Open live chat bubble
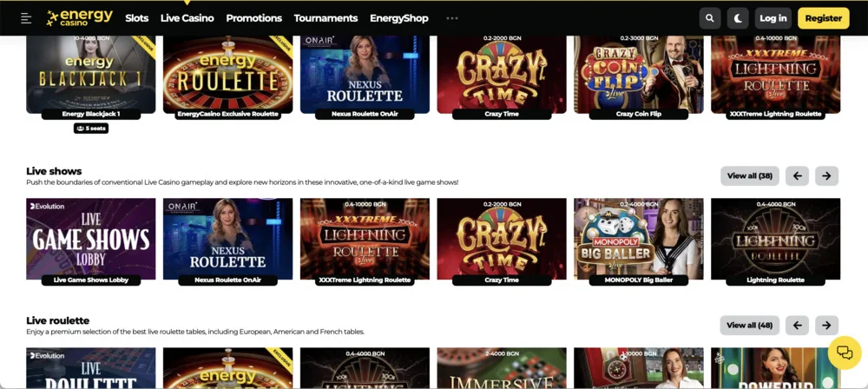 (845, 353)
